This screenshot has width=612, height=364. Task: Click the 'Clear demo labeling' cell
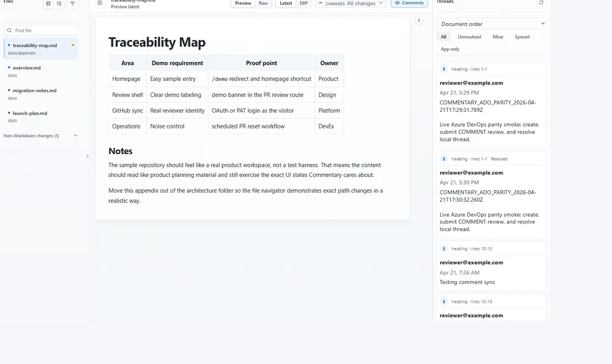(177, 95)
